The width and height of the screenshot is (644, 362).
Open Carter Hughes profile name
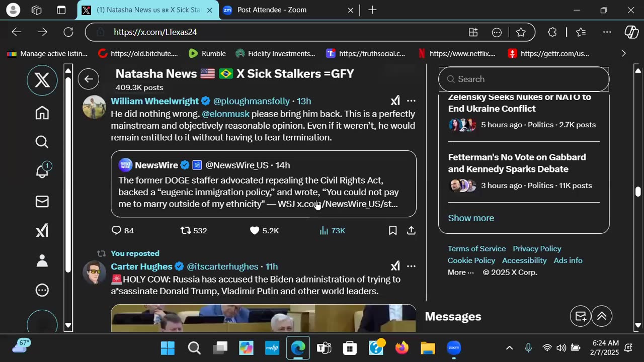(141, 266)
